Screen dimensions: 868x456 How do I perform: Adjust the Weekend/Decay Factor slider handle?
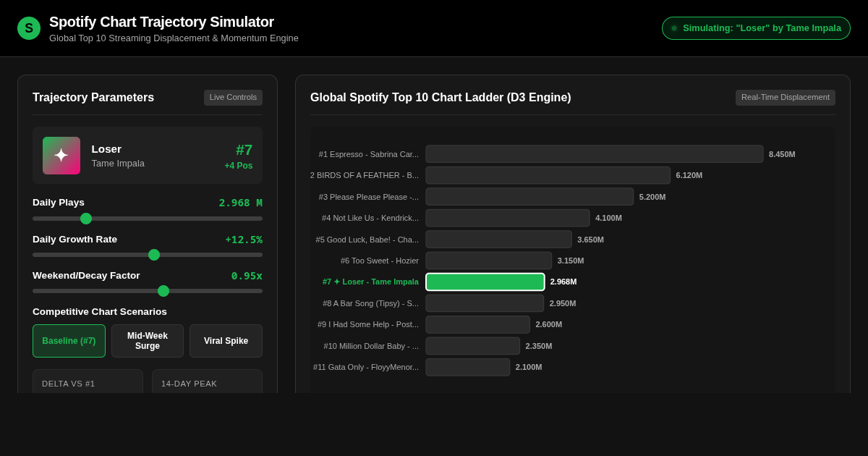pyautogui.click(x=163, y=291)
